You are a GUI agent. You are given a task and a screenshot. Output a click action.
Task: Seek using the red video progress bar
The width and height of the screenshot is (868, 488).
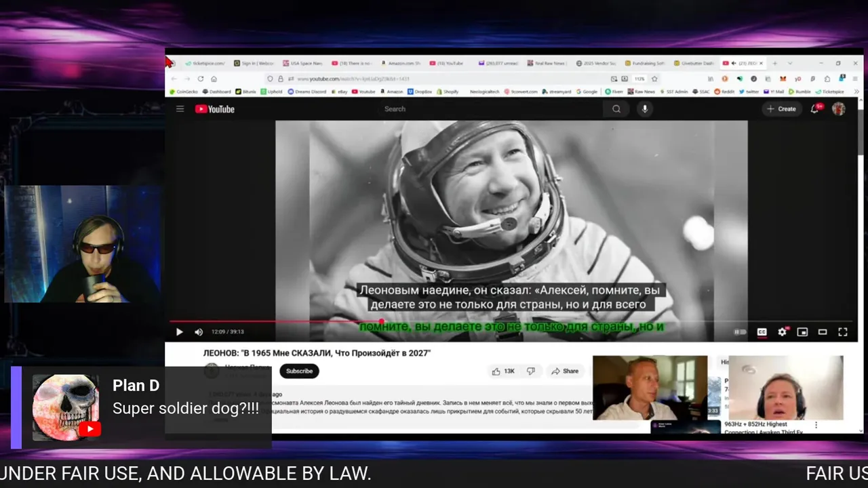511,321
